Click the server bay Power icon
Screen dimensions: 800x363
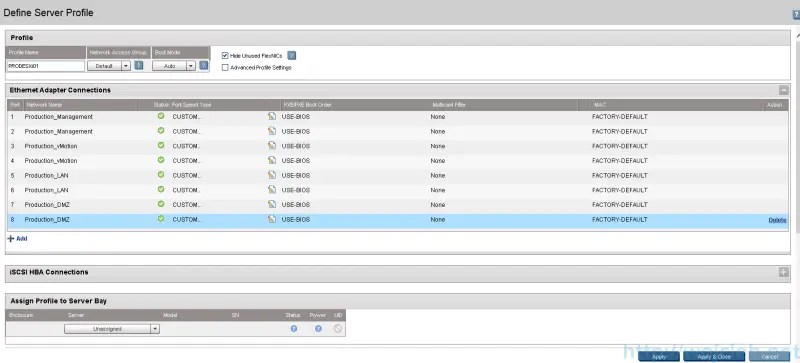(318, 329)
